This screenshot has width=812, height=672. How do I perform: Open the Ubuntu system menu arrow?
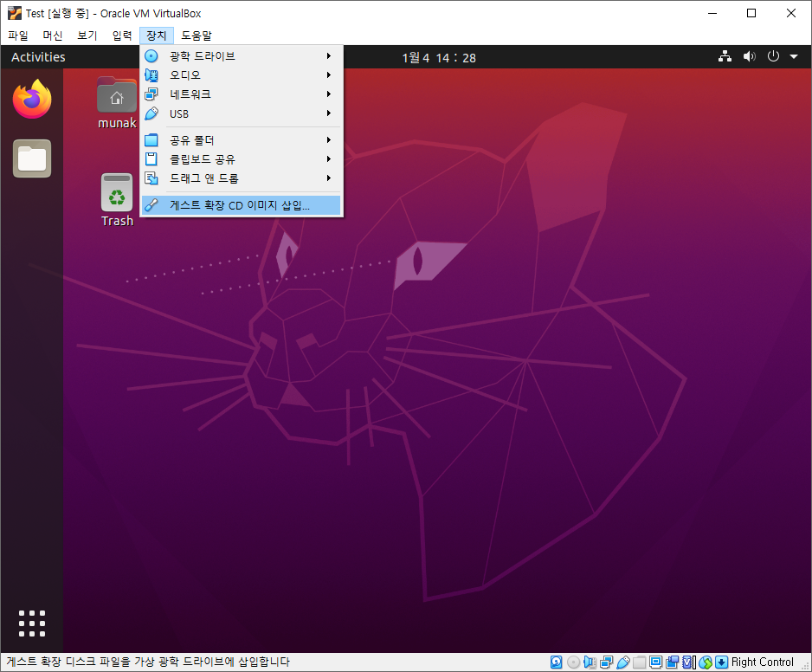pyautogui.click(x=794, y=56)
